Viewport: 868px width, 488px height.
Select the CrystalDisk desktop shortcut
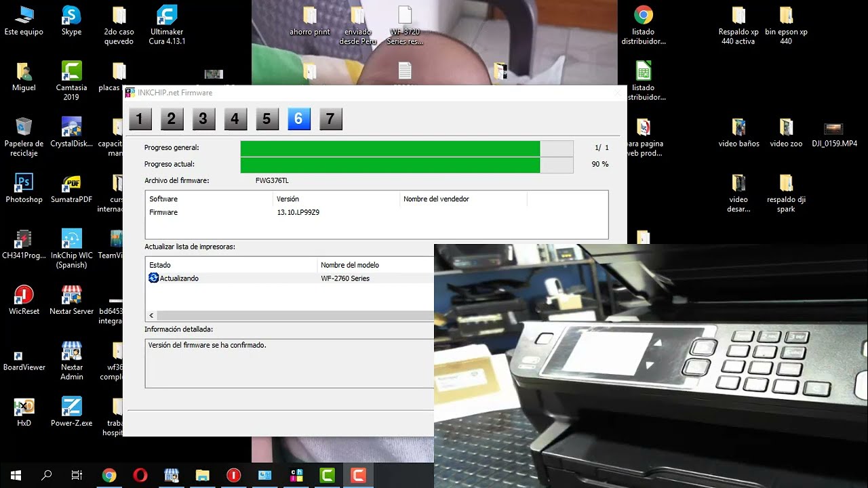(71, 132)
